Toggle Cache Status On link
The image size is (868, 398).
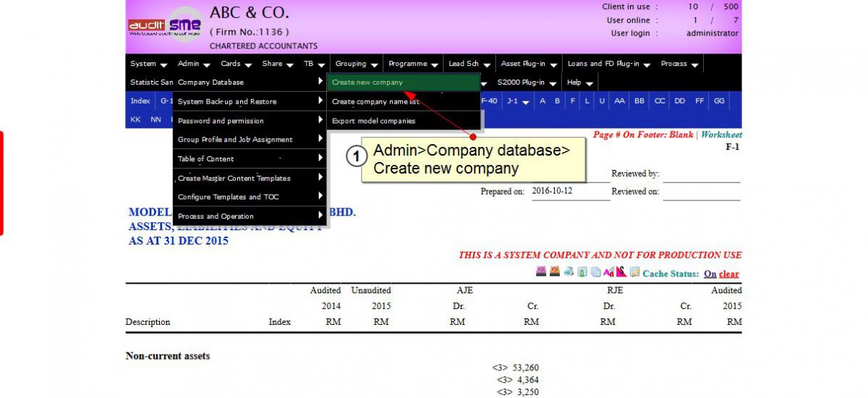(x=710, y=274)
